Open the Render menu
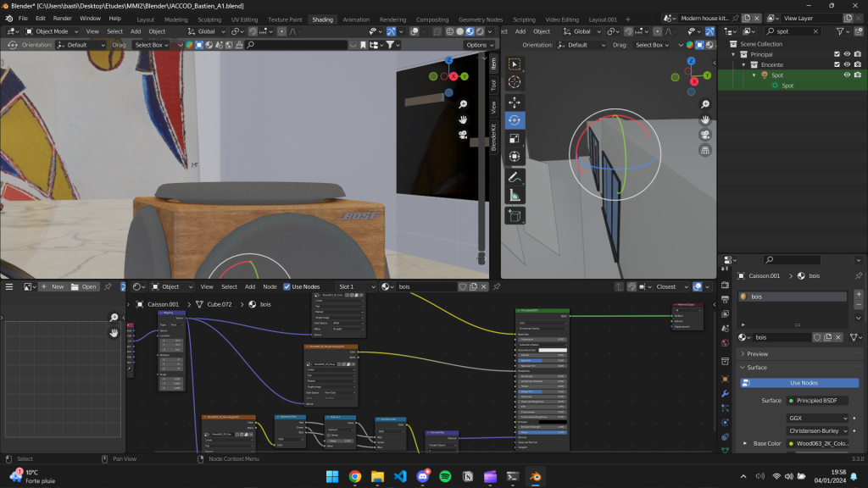The image size is (868, 488). [x=63, y=18]
